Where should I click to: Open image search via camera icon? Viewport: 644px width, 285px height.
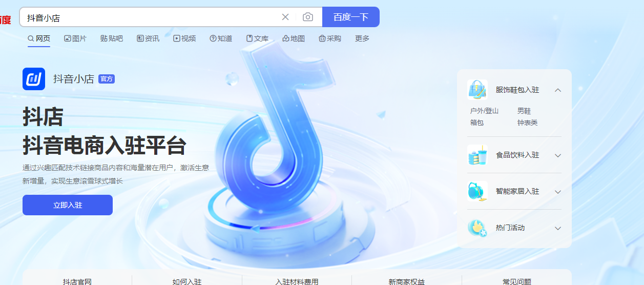coord(308,17)
